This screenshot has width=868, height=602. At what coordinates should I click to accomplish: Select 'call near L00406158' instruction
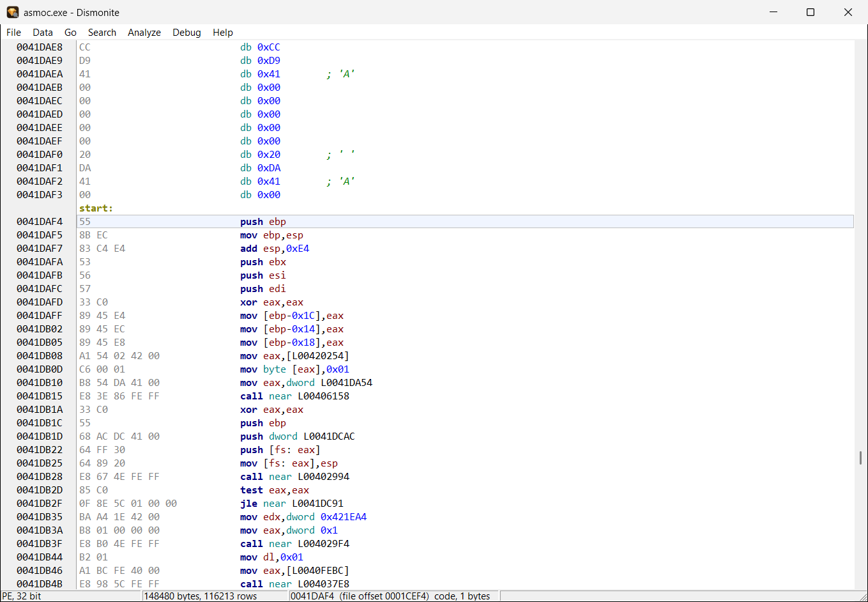[294, 396]
